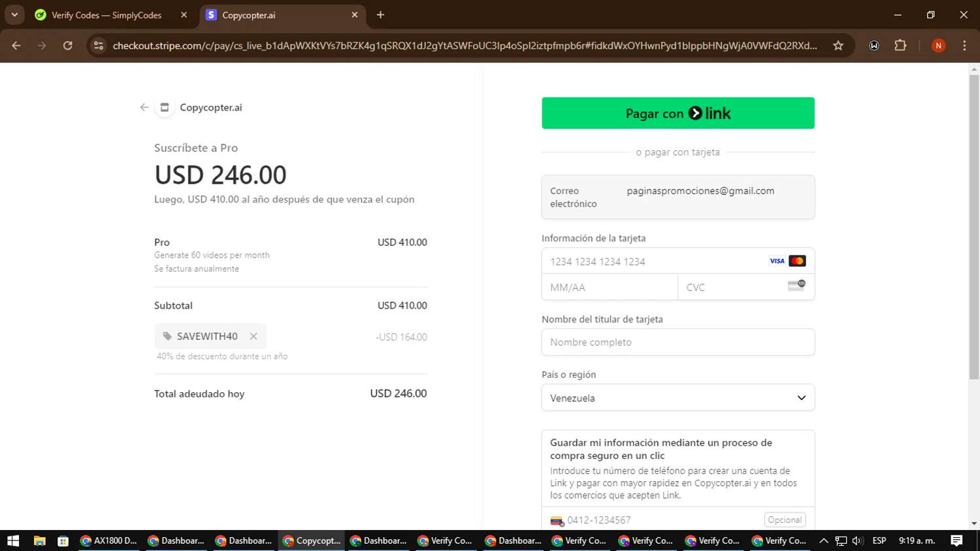Viewport: 980px width, 551px height.
Task: Click the Suscríbete a Pro text
Action: coord(196,148)
